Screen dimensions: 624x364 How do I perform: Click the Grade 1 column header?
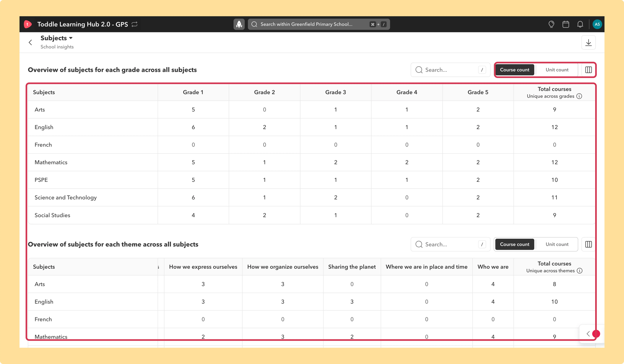(193, 92)
